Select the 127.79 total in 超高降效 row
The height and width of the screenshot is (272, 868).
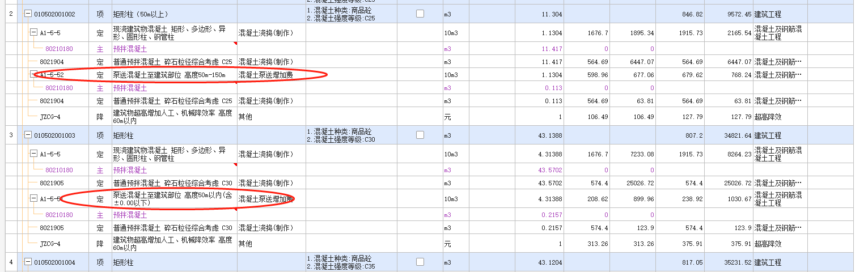point(728,117)
